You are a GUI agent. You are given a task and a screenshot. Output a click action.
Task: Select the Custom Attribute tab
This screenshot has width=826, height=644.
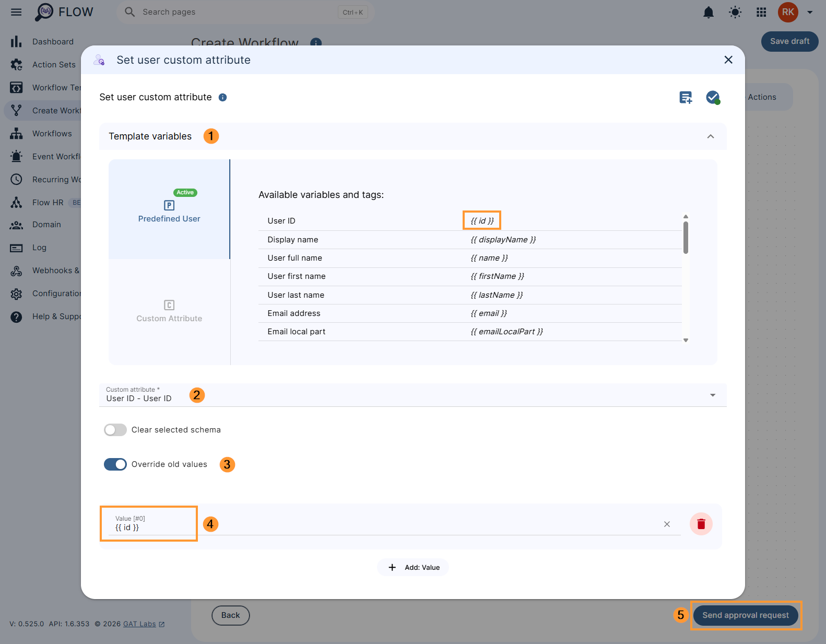[x=169, y=312]
